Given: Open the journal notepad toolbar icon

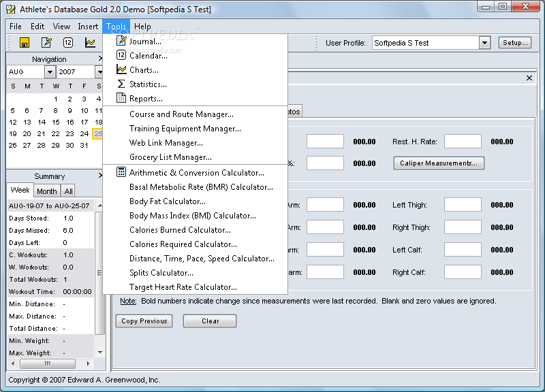Looking at the screenshot, I should pos(46,43).
